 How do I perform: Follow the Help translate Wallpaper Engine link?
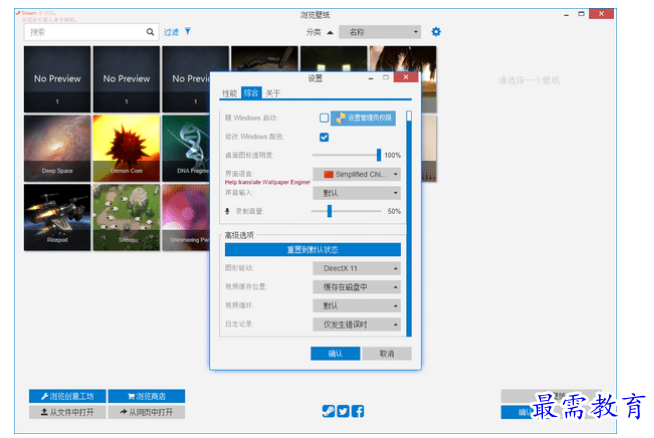pyautogui.click(x=267, y=182)
